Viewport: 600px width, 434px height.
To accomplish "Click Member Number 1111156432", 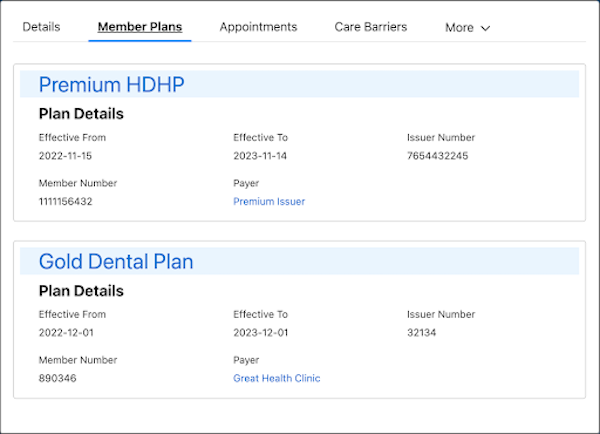I will tap(65, 201).
